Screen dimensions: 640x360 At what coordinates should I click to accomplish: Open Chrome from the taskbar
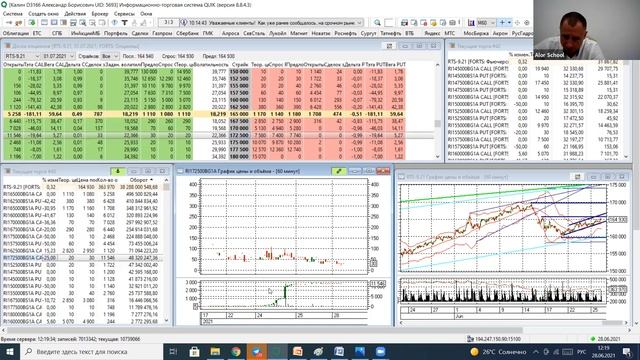click(x=236, y=351)
